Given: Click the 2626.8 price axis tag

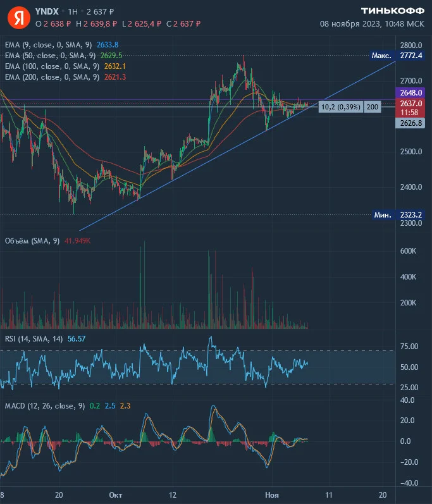Looking at the screenshot, I should tap(410, 123).
